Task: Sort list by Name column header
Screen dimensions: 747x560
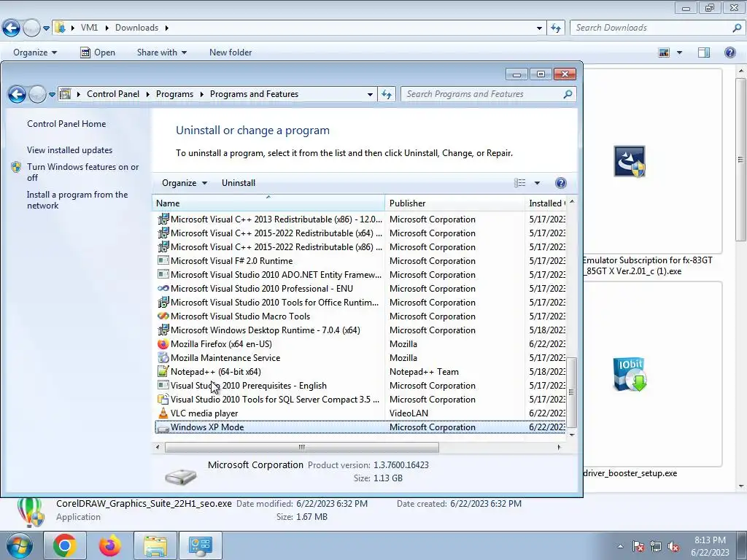Action: (x=268, y=203)
